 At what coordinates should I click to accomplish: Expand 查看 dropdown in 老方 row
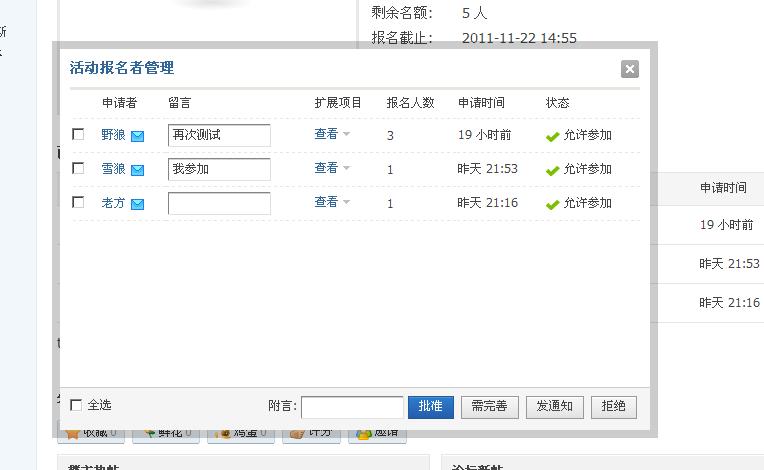coord(332,202)
